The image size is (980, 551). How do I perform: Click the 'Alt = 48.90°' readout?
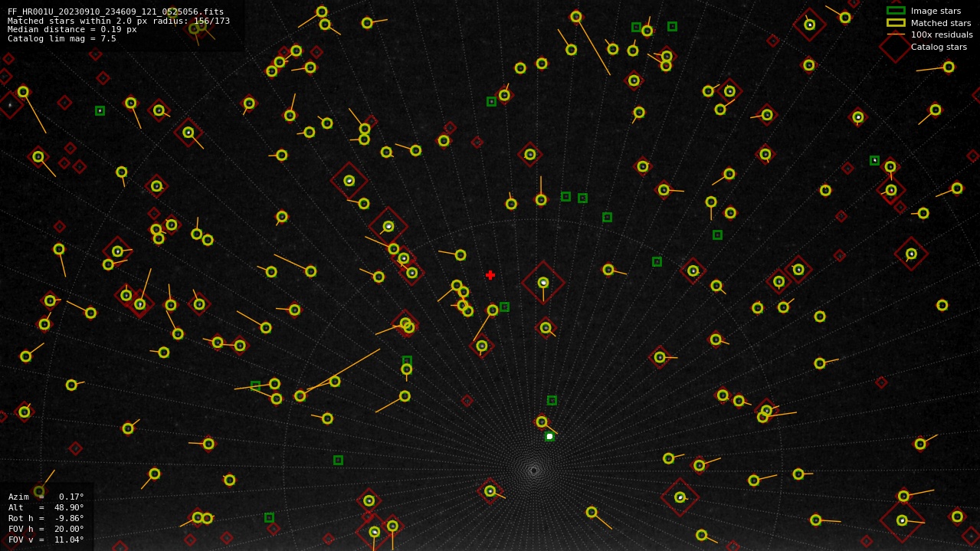point(46,507)
